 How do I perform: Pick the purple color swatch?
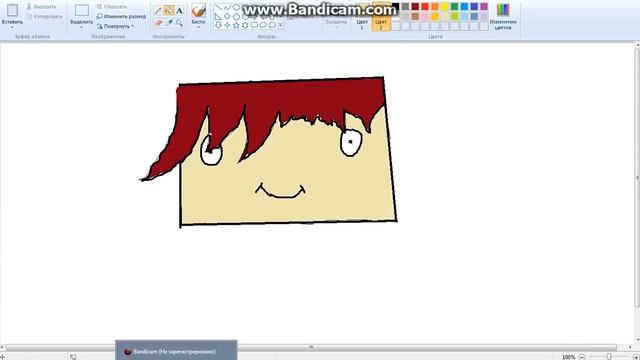pos(484,7)
